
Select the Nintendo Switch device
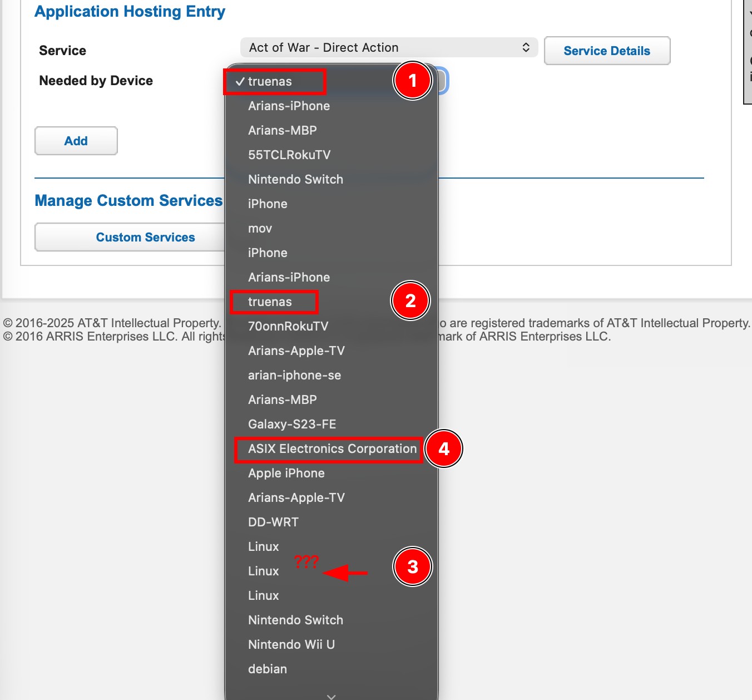point(295,179)
